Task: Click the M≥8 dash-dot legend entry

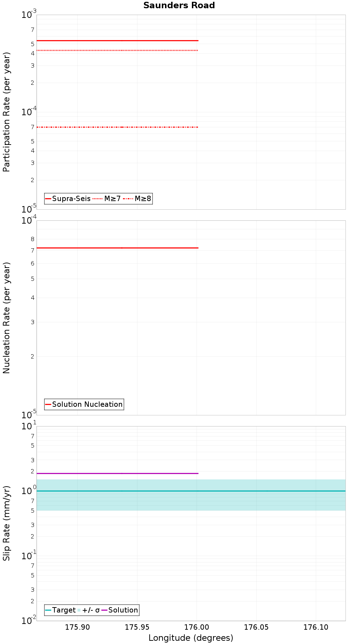Action: (x=137, y=199)
